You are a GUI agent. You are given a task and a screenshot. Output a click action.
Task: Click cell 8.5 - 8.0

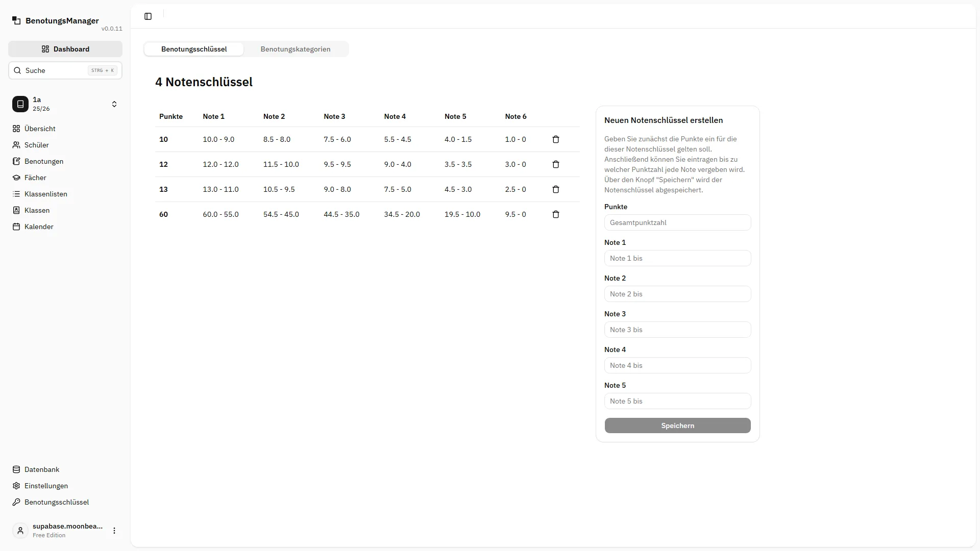(x=277, y=139)
